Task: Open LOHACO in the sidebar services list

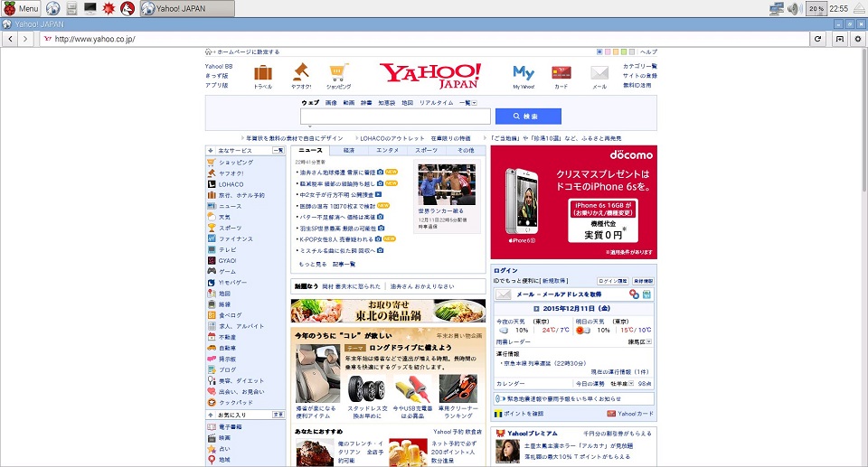Action: coord(231,184)
